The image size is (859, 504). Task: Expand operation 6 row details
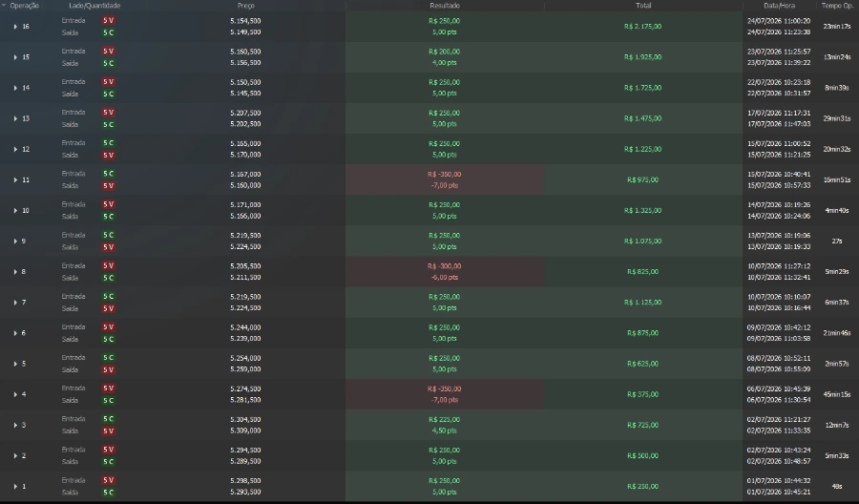15,333
